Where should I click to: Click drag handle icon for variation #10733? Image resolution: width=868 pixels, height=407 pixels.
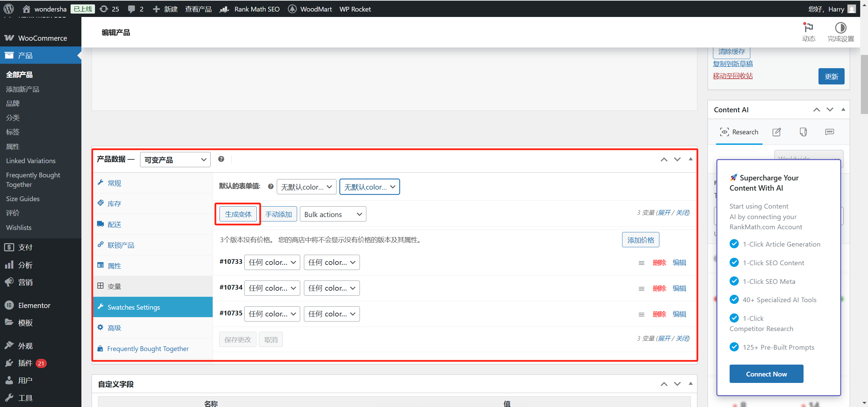point(641,263)
